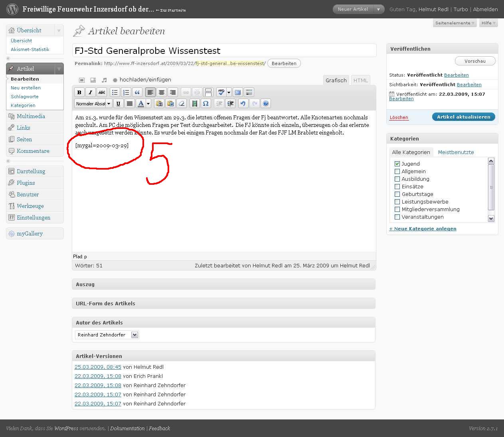Click the Artikel aktualisieren button

pos(463,117)
